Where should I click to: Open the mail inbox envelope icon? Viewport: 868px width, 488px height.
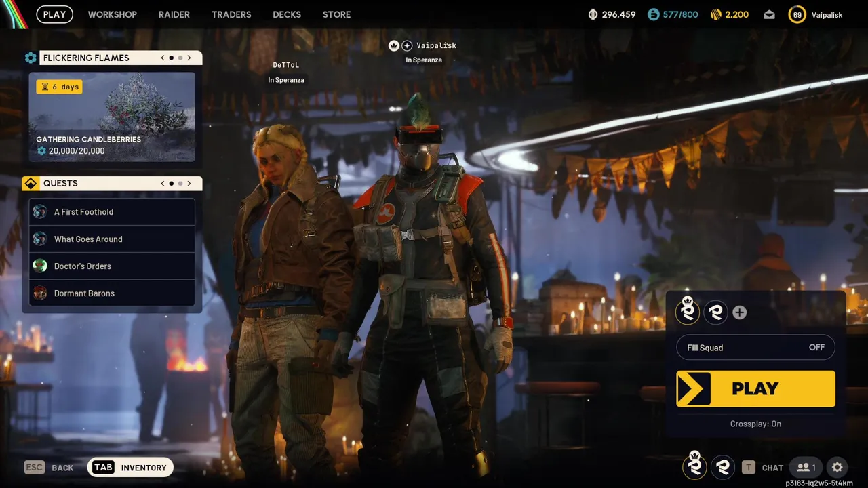[769, 14]
